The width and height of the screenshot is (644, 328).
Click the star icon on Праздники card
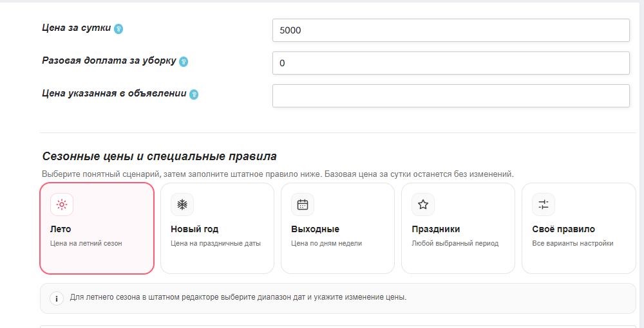[x=423, y=205]
